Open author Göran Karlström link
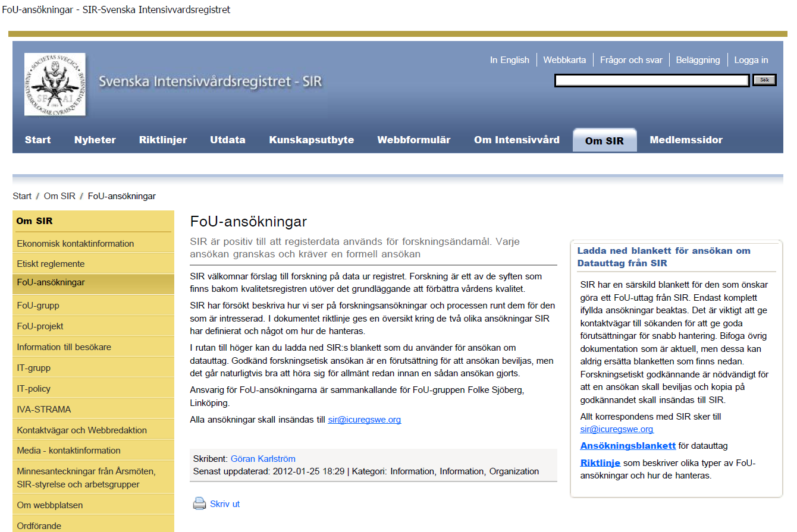Viewport: 797px width, 532px height. pyautogui.click(x=263, y=459)
